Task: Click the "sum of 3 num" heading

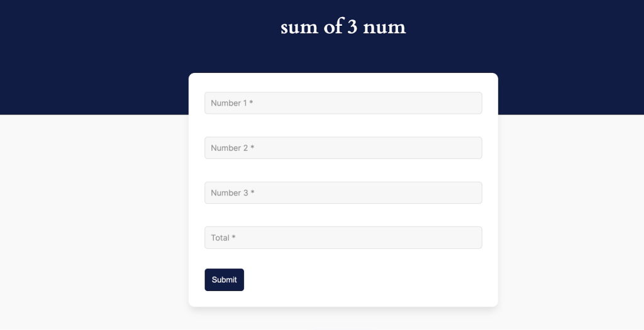Action: click(x=343, y=27)
